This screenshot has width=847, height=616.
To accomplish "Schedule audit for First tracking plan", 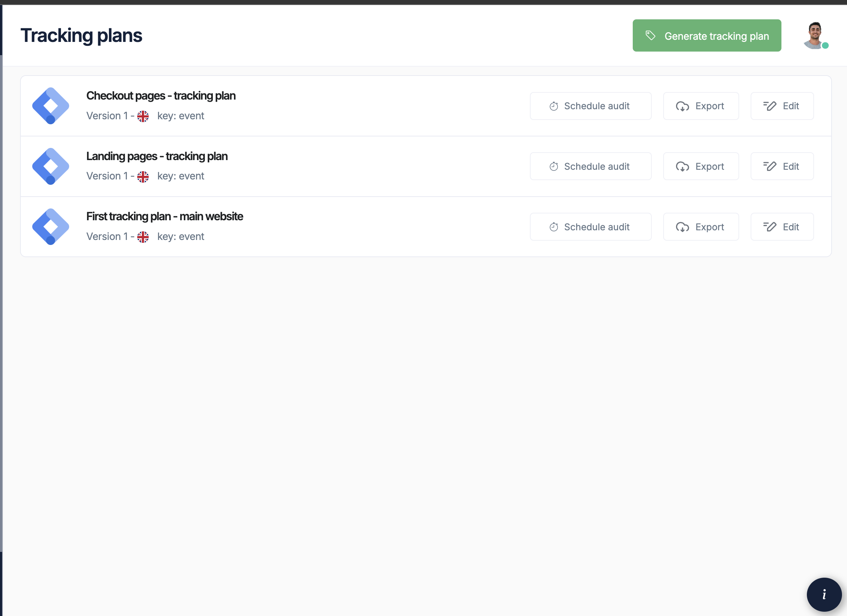I will click(590, 227).
